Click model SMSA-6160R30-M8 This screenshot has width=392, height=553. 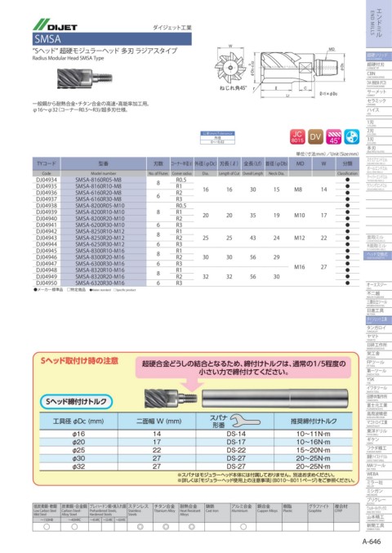click(98, 199)
